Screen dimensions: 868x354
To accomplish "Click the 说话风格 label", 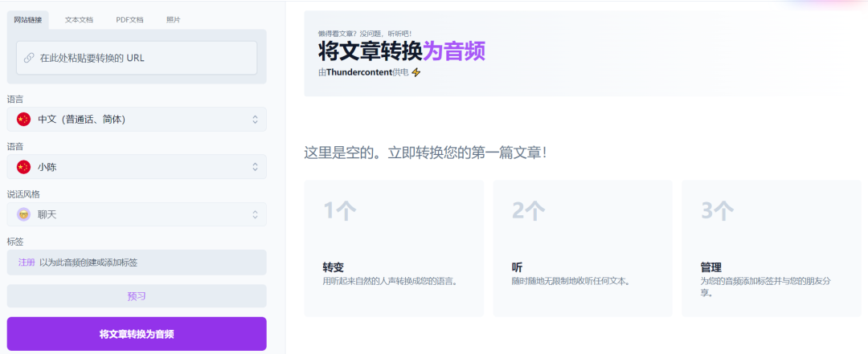I will [23, 194].
